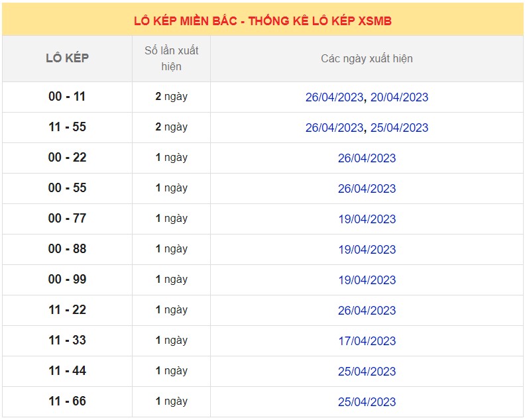This screenshot has height=420, width=525.
Task: Select the '11 - 66' pair cell
Action: [67, 401]
